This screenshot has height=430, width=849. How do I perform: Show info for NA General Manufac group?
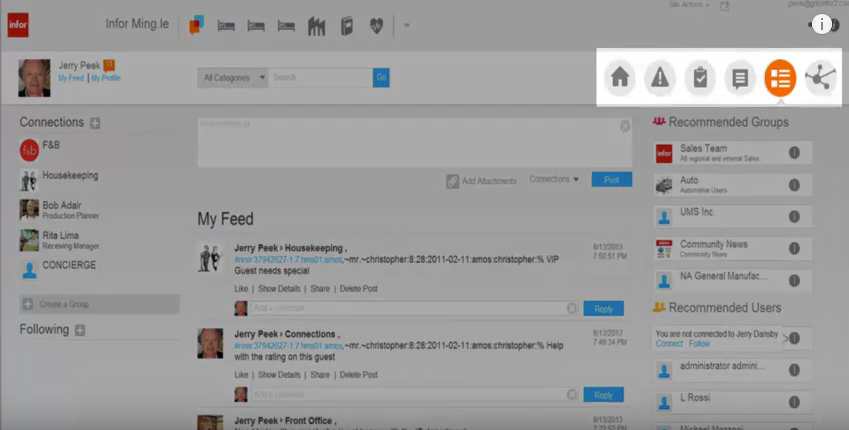(x=794, y=280)
